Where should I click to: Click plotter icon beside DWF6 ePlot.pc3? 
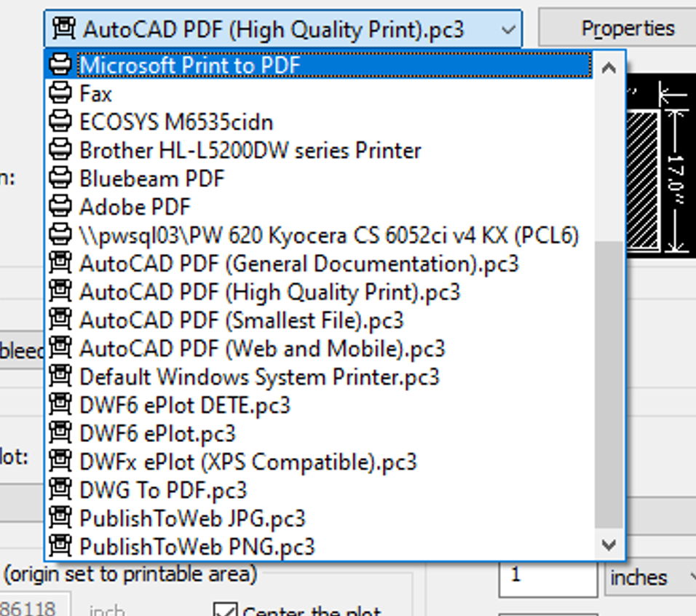coord(60,433)
